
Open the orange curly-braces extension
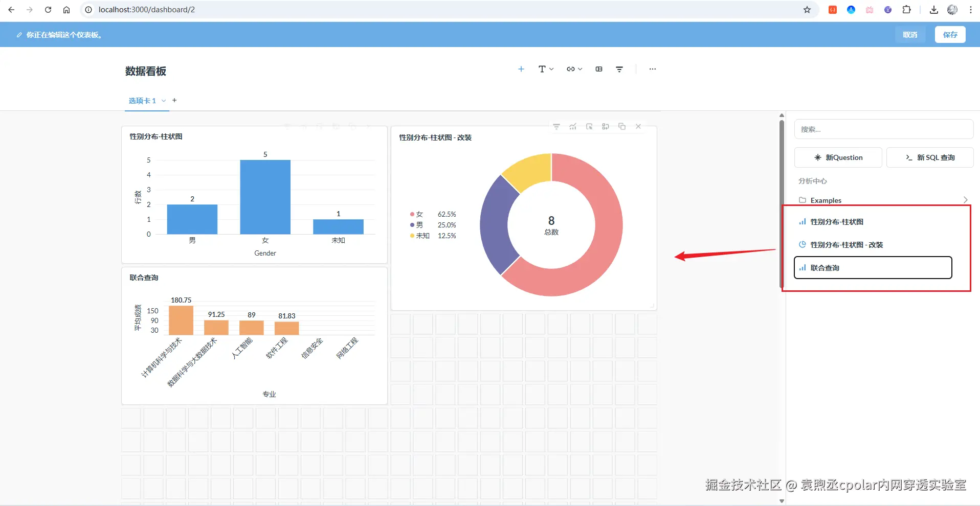[x=833, y=10]
